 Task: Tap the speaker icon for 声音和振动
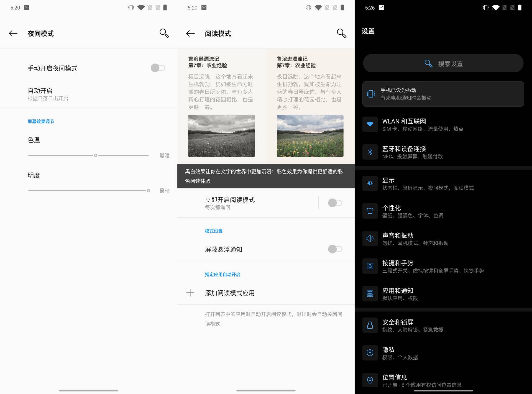click(x=370, y=239)
